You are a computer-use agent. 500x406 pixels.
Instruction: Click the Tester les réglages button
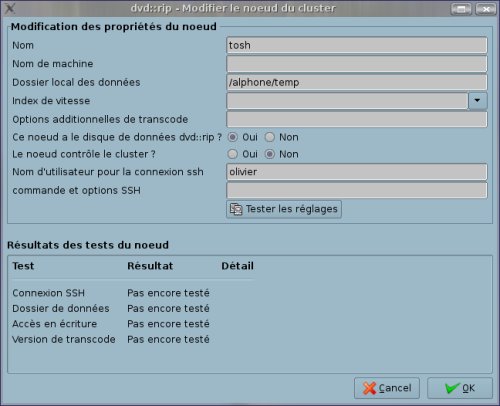click(x=284, y=209)
